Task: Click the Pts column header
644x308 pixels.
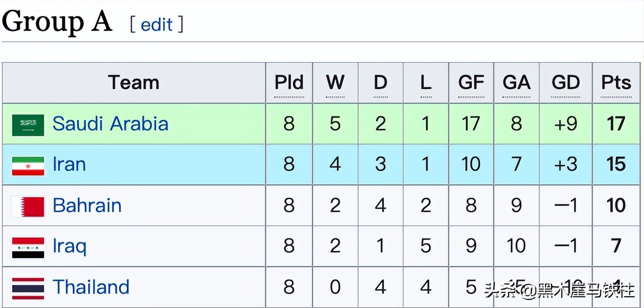Action: pos(616,83)
